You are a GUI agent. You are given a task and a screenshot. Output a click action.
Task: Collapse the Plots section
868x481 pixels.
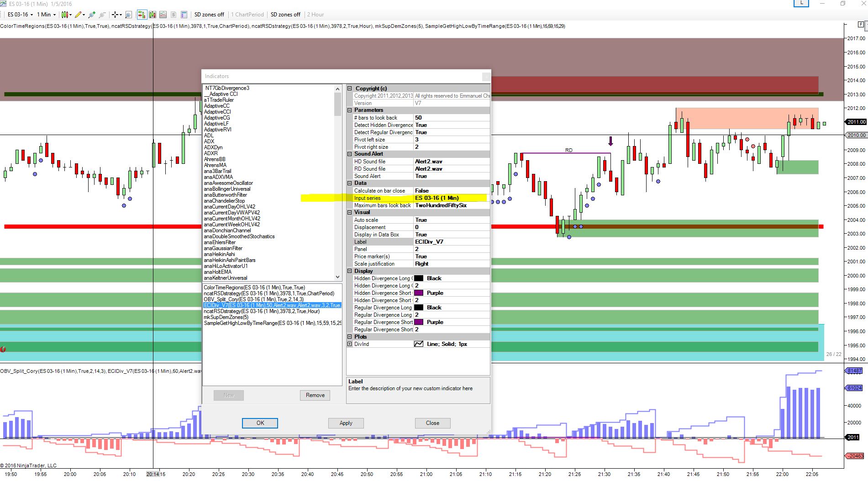point(350,337)
